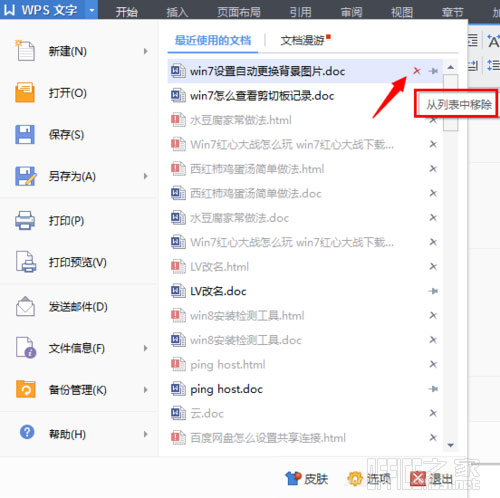This screenshot has height=498, width=500.
Task: Click the Save As pencil-disk icon
Action: pyautogui.click(x=25, y=176)
